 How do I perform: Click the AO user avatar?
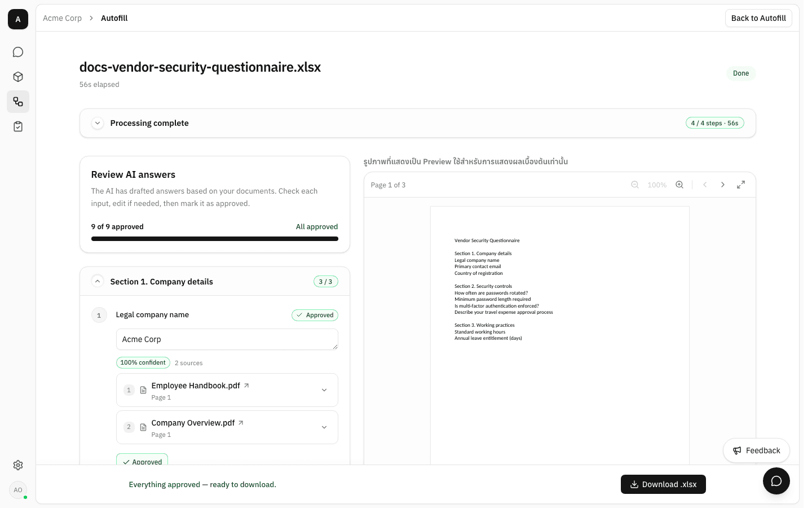[18, 490]
